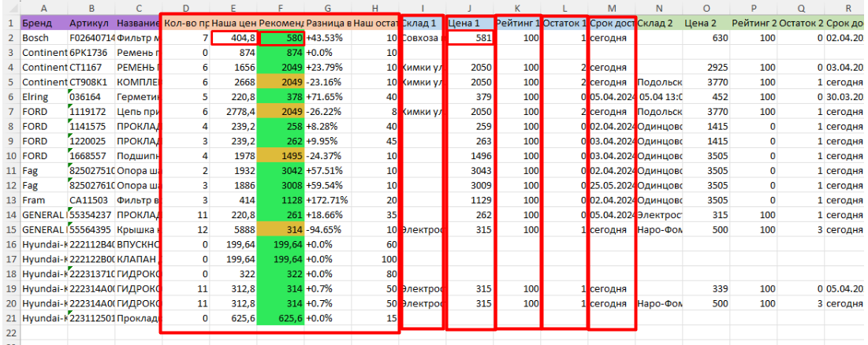Select column header letter G

(328, 9)
